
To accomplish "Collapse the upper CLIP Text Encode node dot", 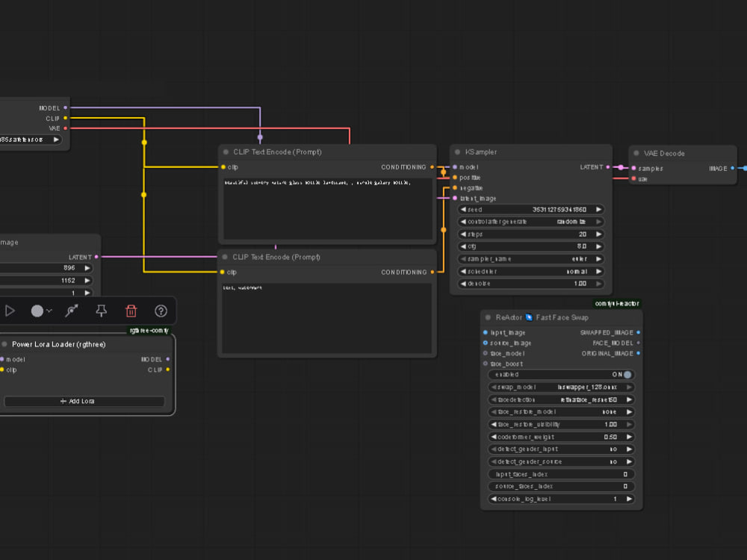I will [x=226, y=152].
